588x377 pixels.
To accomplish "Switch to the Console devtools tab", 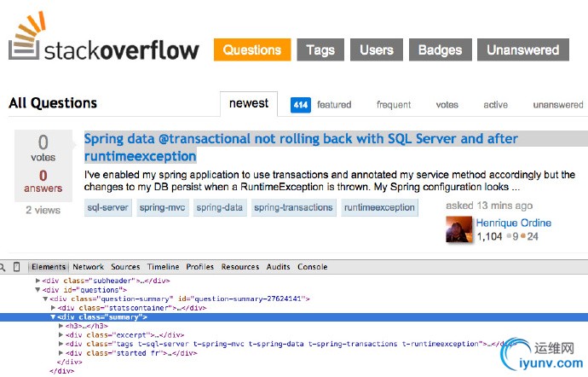I will pyautogui.click(x=313, y=267).
